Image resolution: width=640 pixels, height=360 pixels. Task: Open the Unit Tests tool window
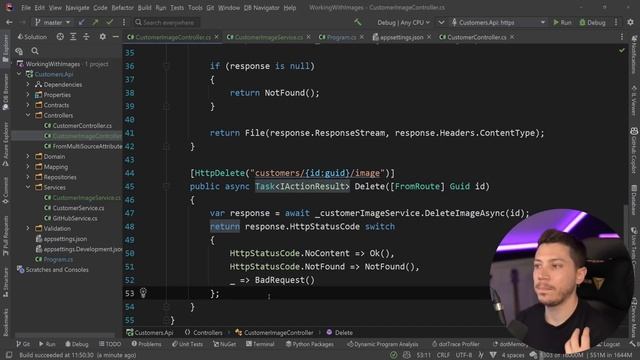pyautogui.click(x=187, y=344)
